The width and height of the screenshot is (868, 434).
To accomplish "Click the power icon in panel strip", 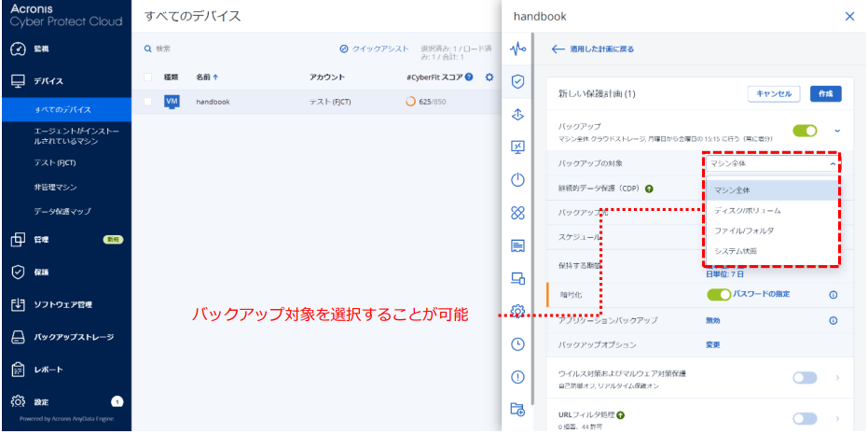I will coord(517,180).
